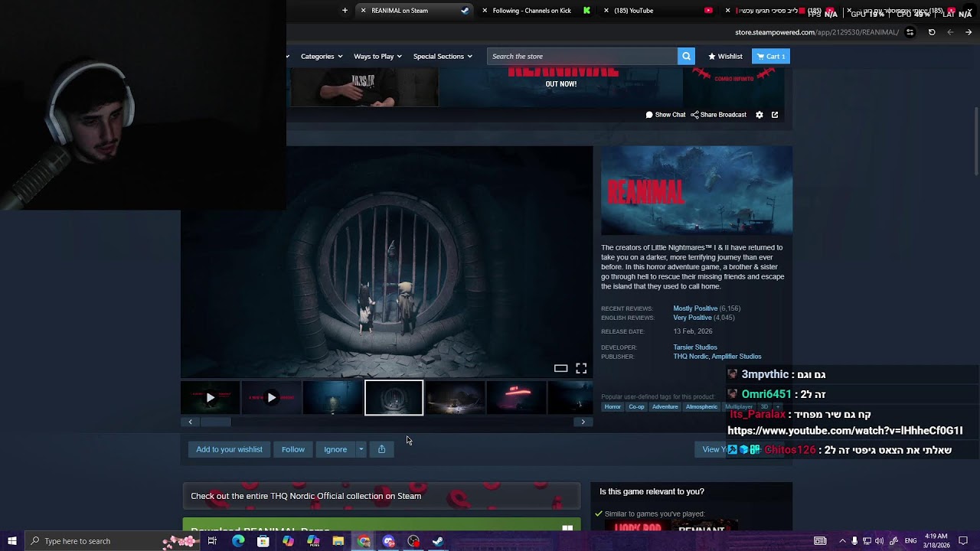Open developer Tarsier Studios page
Viewport: 980px width, 551px height.
(x=695, y=347)
